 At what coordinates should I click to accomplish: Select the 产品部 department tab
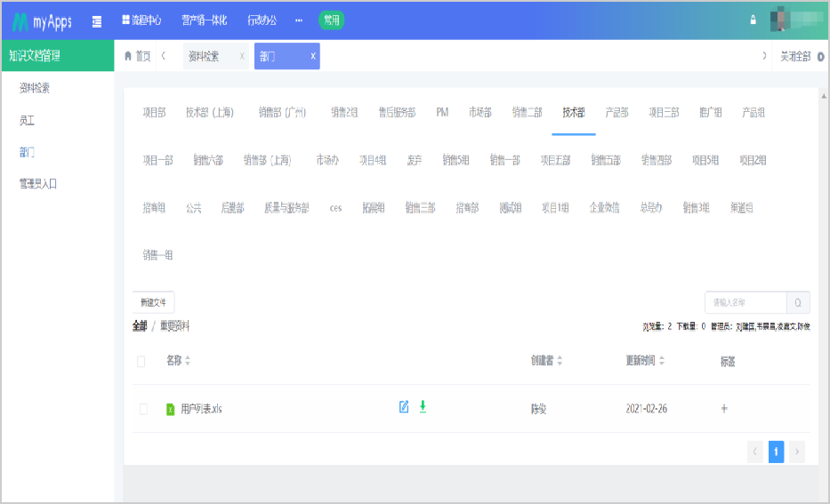pos(616,113)
